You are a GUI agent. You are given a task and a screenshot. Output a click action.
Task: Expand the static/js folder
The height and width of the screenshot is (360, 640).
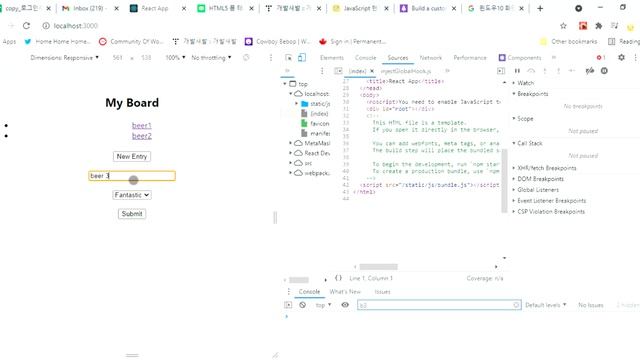click(297, 104)
